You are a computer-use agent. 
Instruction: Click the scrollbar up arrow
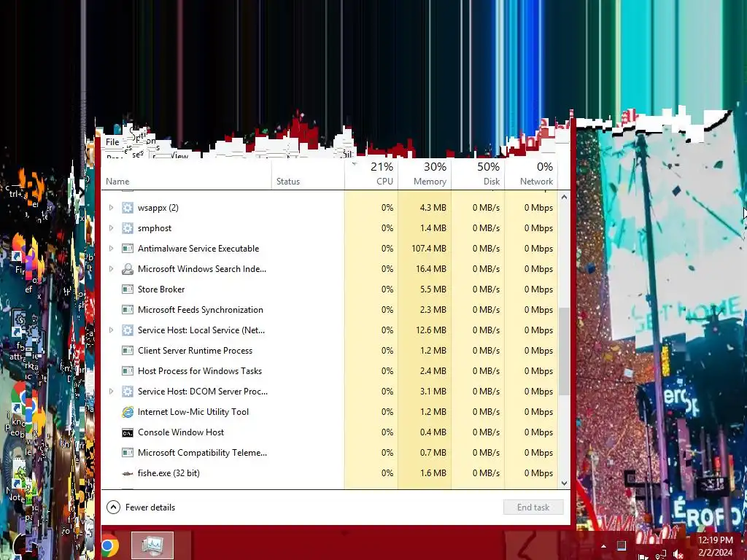pos(564,197)
